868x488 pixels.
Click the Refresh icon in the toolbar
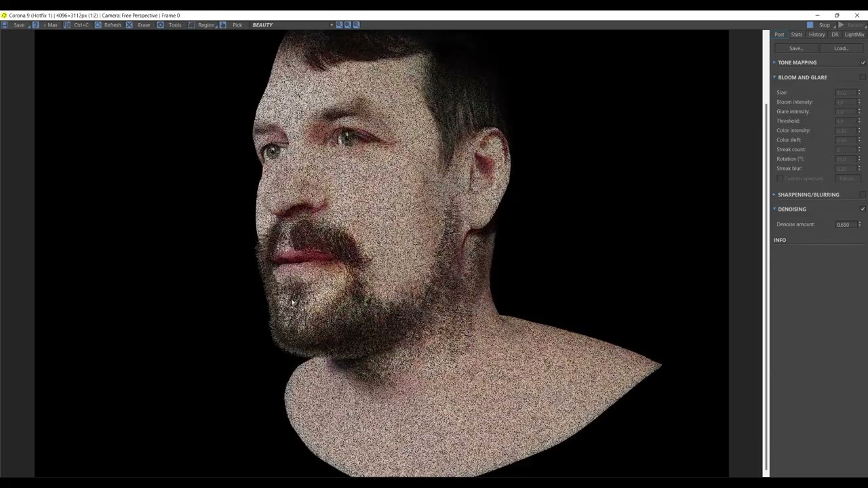[98, 25]
